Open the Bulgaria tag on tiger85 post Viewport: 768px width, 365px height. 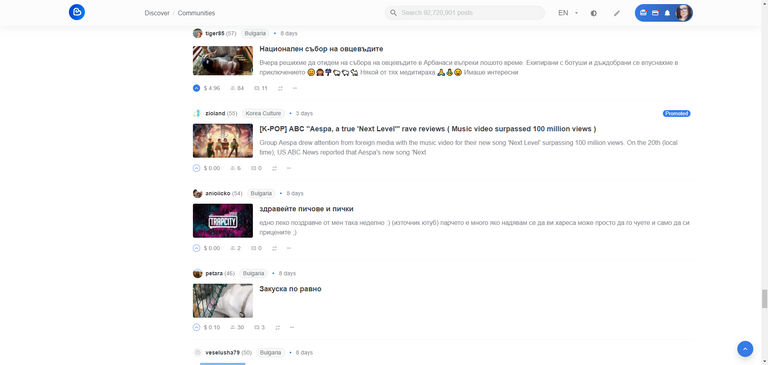tap(255, 33)
